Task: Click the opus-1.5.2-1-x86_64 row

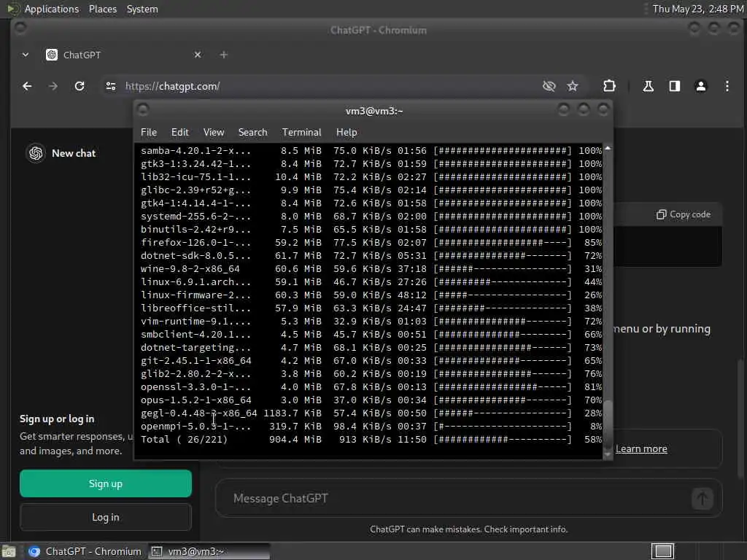Action: pos(371,400)
